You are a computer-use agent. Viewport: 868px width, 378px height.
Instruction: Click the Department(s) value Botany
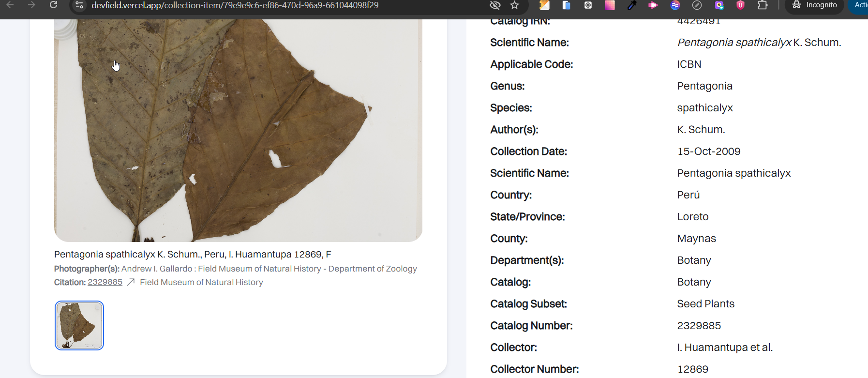point(694,260)
